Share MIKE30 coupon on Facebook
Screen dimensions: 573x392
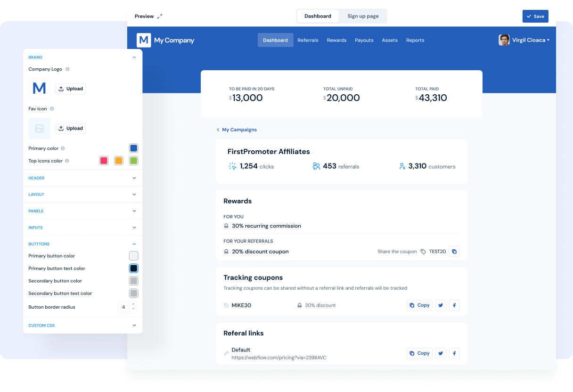tap(454, 305)
